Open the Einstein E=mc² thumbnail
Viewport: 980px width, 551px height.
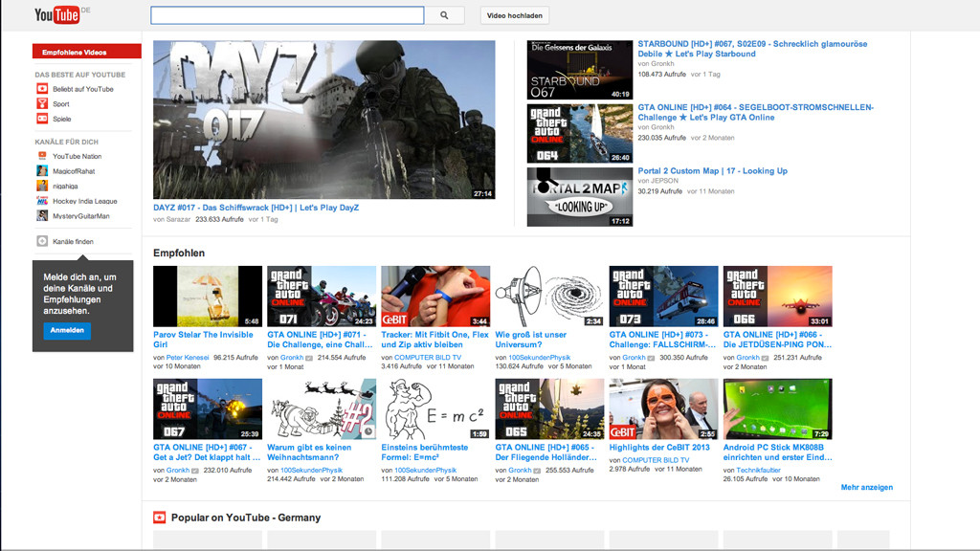point(435,409)
